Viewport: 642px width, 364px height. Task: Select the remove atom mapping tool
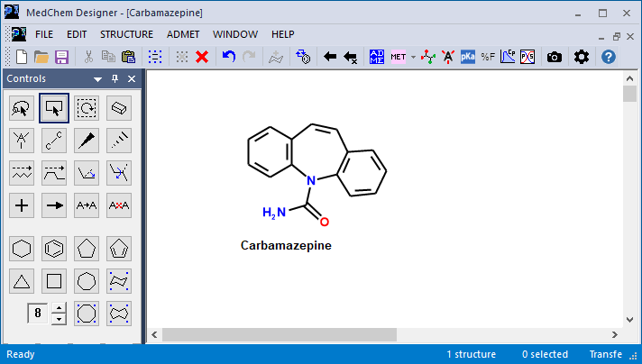pyautogui.click(x=119, y=205)
